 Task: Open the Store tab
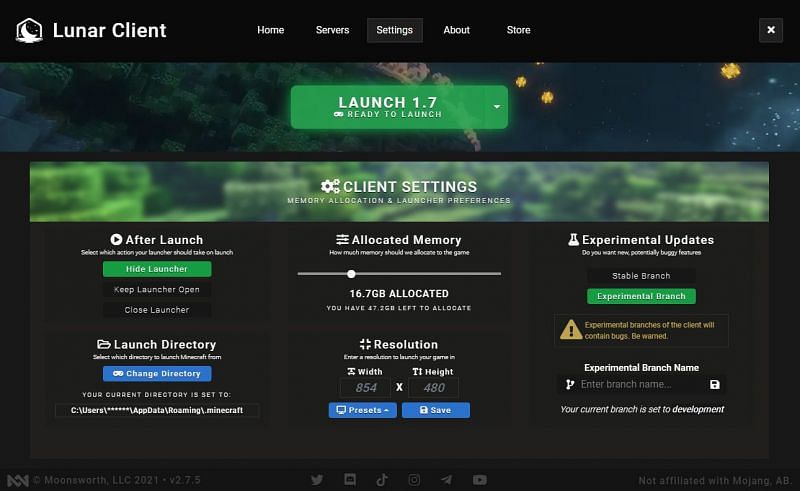point(518,30)
